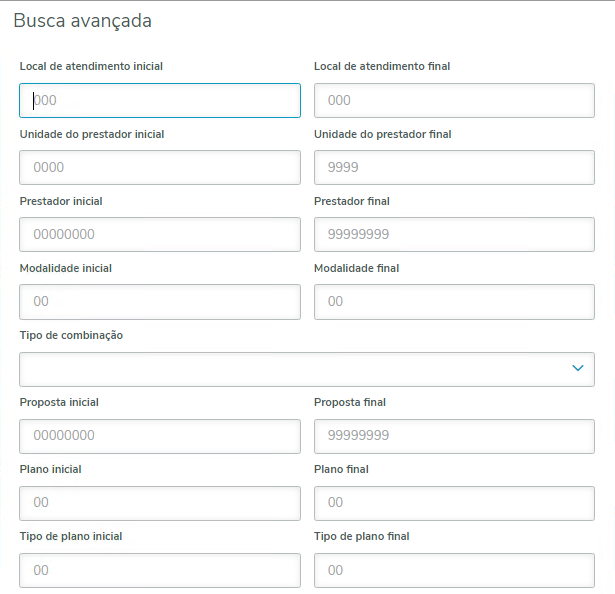Click into the Plano final input

[454, 503]
